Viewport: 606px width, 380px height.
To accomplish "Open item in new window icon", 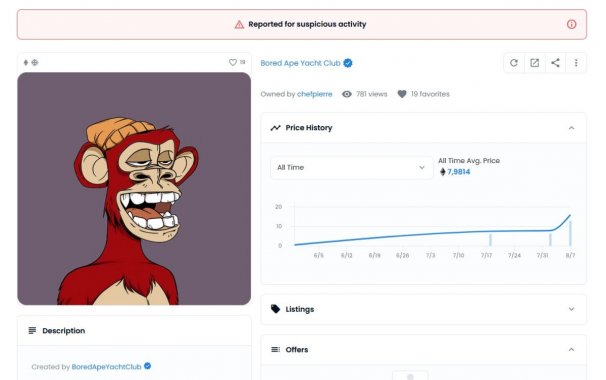I will point(535,63).
